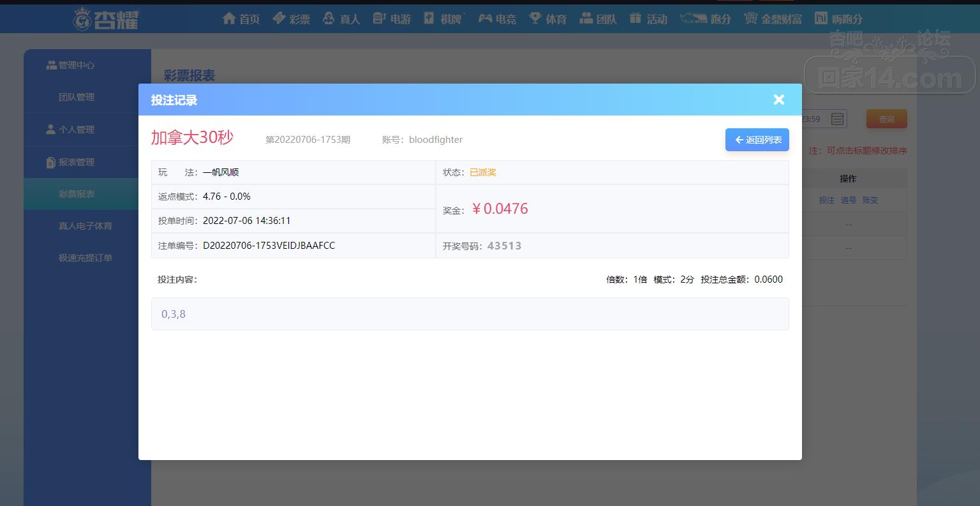
Task: Close the 投注记录 dialog
Action: [778, 100]
